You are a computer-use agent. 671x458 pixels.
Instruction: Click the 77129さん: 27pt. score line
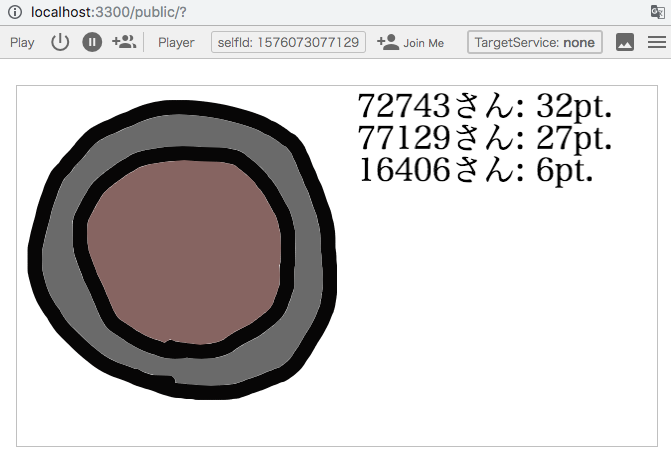pyautogui.click(x=484, y=138)
